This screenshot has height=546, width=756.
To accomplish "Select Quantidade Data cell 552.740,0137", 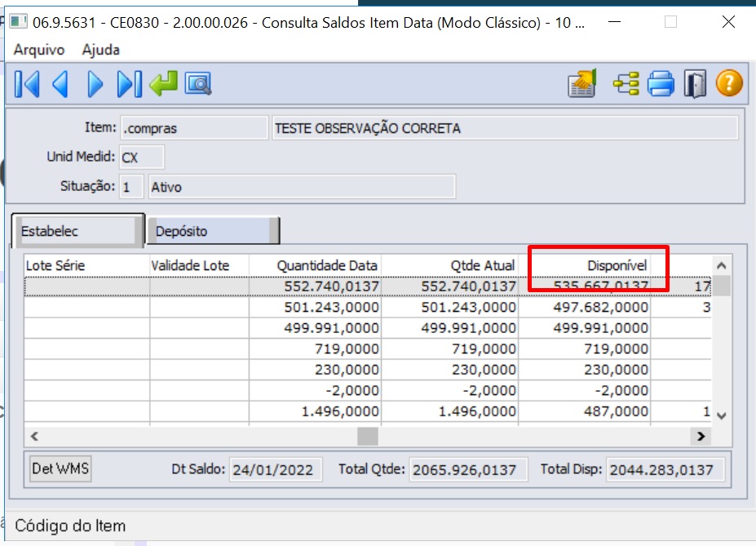I will click(315, 286).
